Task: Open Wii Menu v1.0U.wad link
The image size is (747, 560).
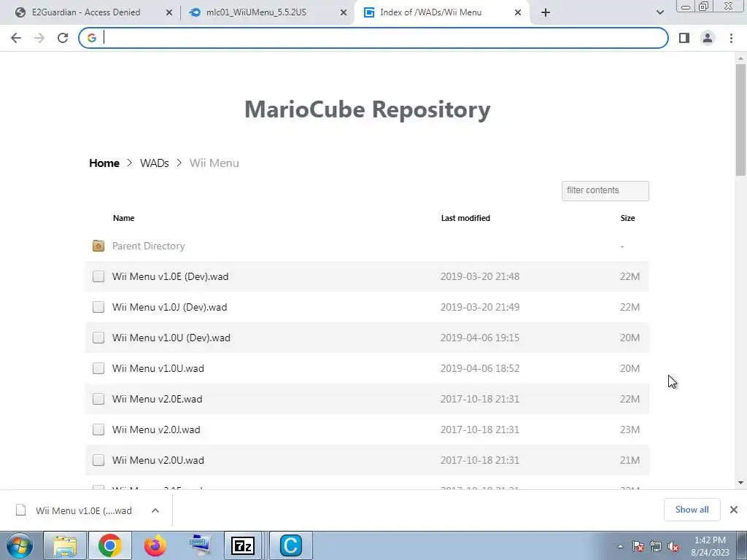Action: click(158, 368)
